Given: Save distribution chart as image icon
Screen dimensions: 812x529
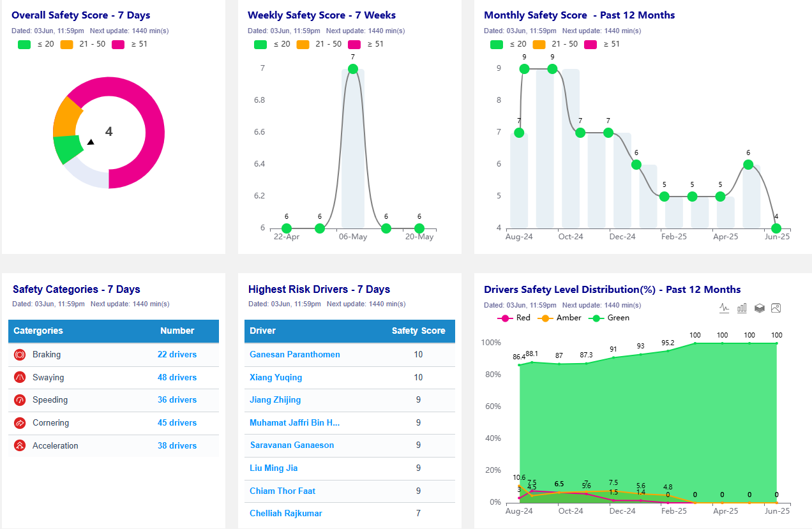Looking at the screenshot, I should (776, 308).
